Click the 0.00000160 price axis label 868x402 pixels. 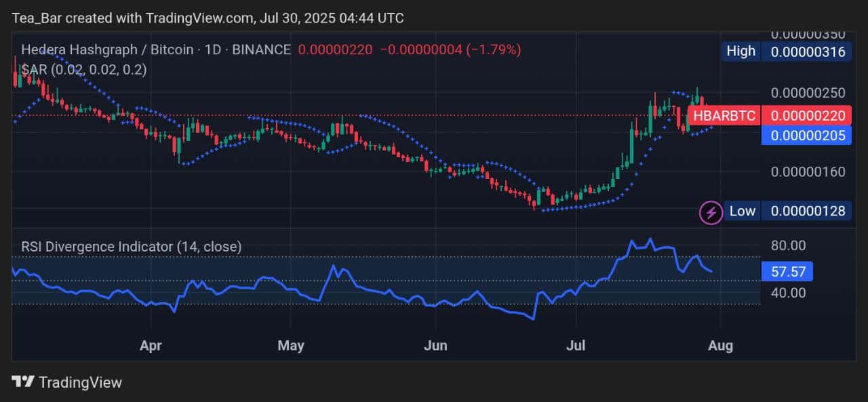pyautogui.click(x=808, y=172)
